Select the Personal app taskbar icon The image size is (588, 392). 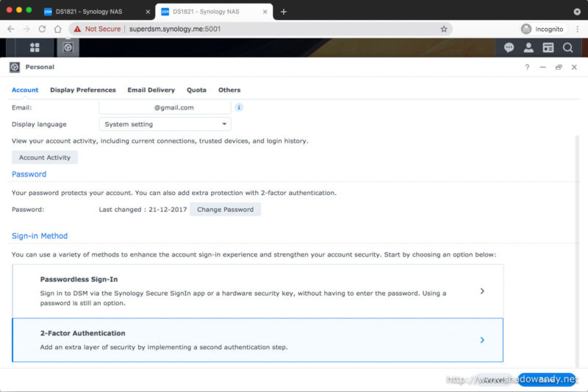pos(68,48)
